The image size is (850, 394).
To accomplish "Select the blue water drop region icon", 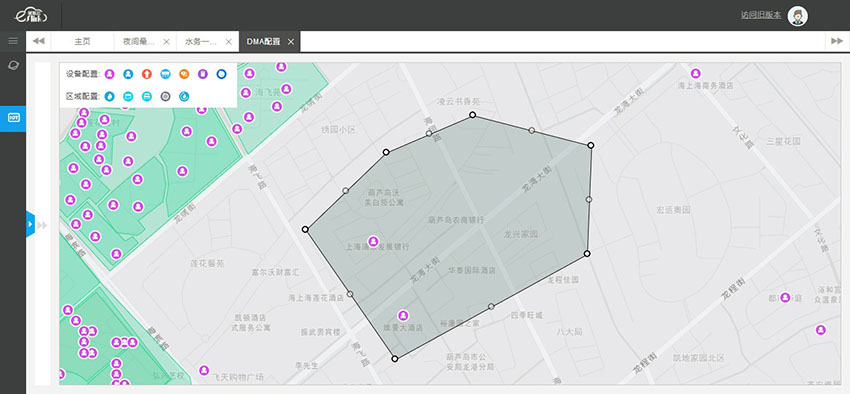I will tap(110, 96).
